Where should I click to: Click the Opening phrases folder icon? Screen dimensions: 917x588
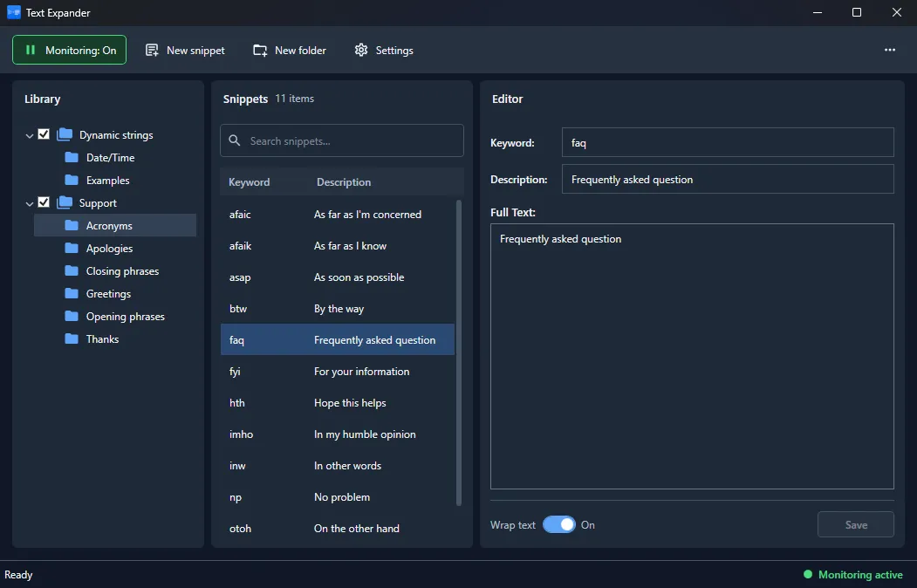[x=72, y=316]
